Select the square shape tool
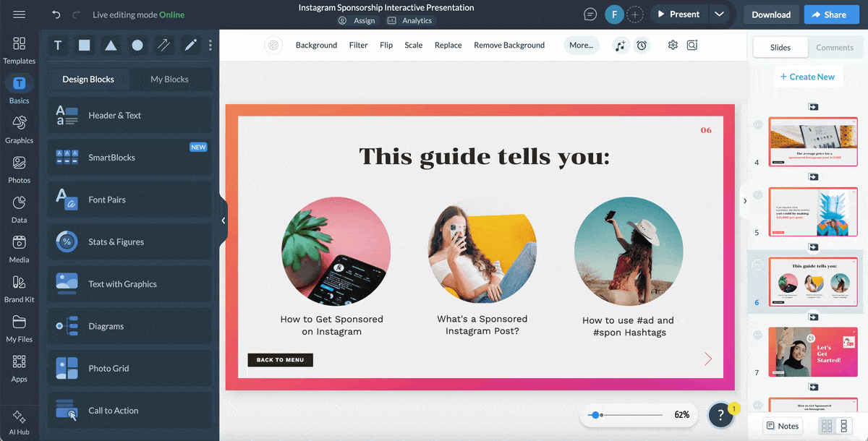Image resolution: width=868 pixels, height=441 pixels. click(x=85, y=45)
